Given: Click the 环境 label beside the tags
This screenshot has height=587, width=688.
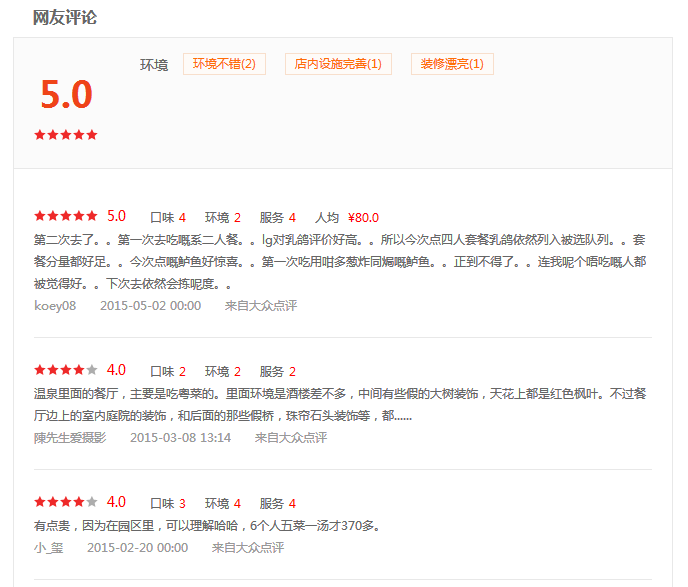Looking at the screenshot, I should 154,65.
